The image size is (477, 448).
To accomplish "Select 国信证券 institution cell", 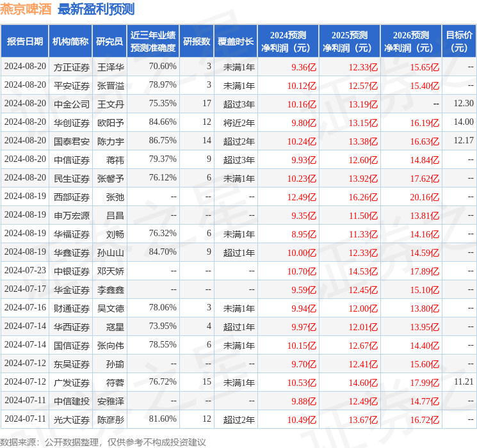I will tap(72, 346).
